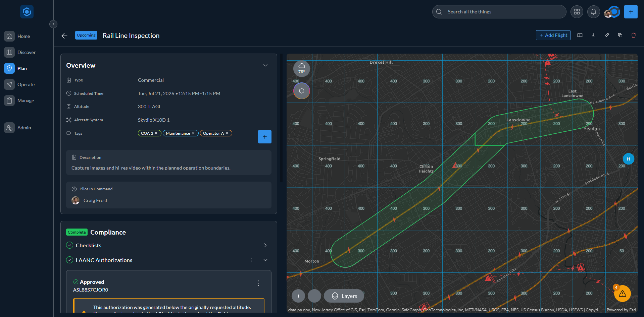This screenshot has height=317, width=644.
Task: Remove the COA 3 tag
Action: point(156,133)
